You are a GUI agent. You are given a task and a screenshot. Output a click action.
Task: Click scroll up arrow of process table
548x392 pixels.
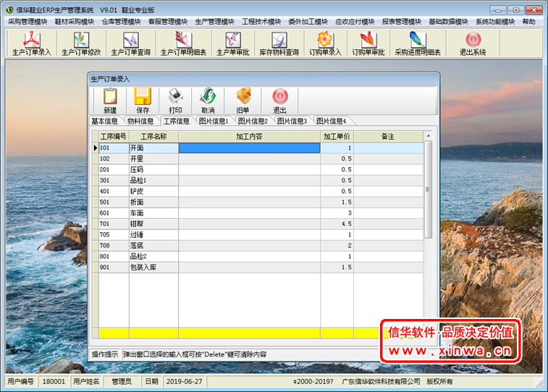click(x=428, y=136)
